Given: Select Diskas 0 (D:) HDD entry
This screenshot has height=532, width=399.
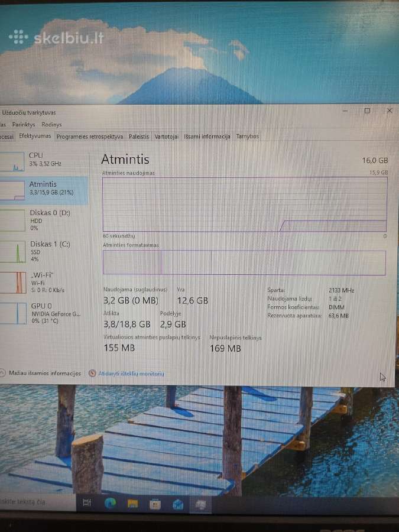Looking at the screenshot, I should pos(44,220).
